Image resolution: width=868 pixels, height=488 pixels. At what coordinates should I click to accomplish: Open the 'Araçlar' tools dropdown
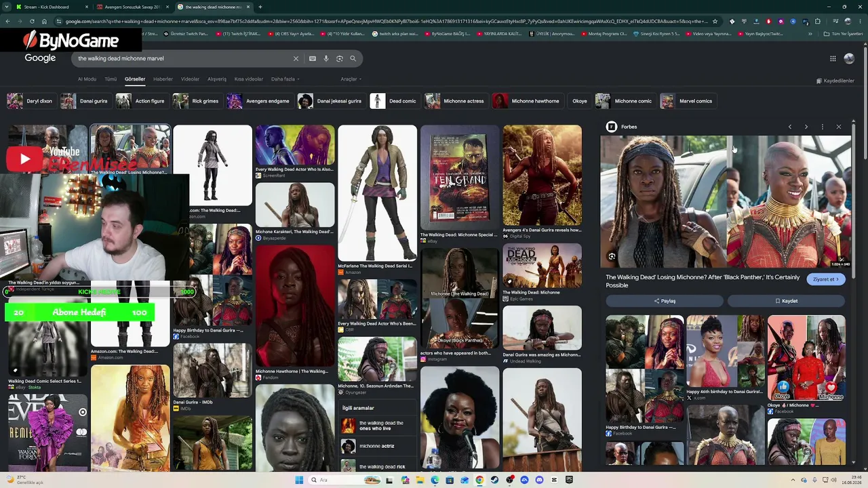pyautogui.click(x=351, y=79)
